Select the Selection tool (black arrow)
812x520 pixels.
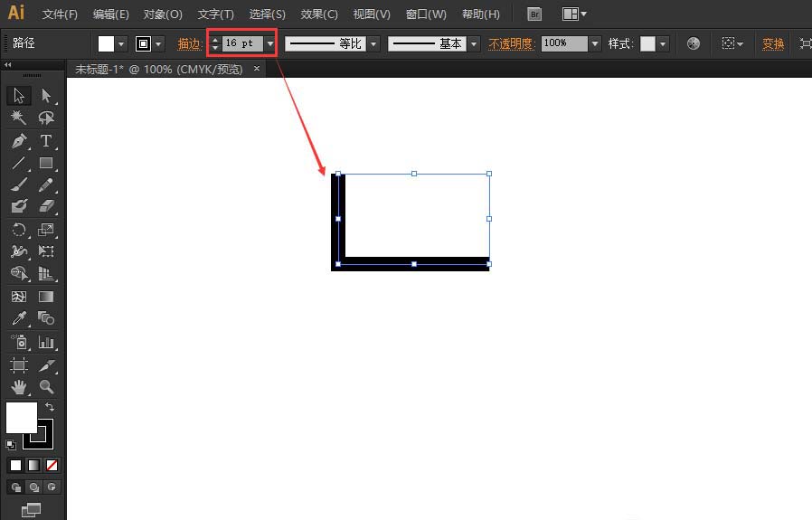pyautogui.click(x=19, y=96)
